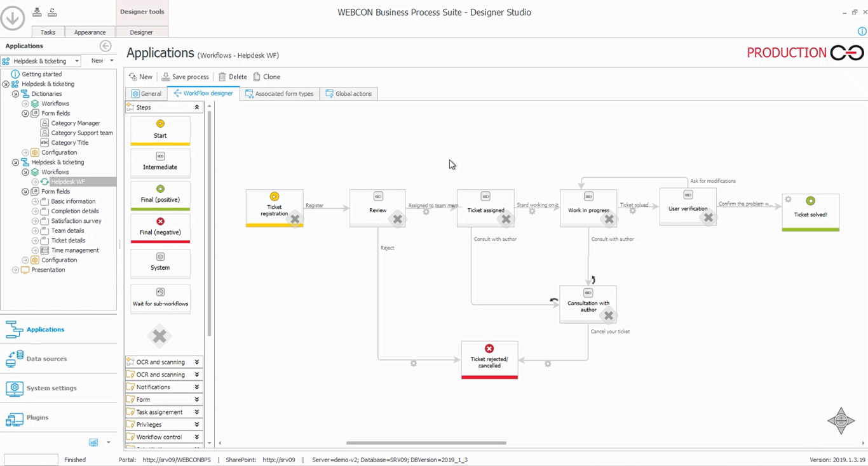868x466 pixels.
Task: Click the Save process button
Action: [x=185, y=77]
